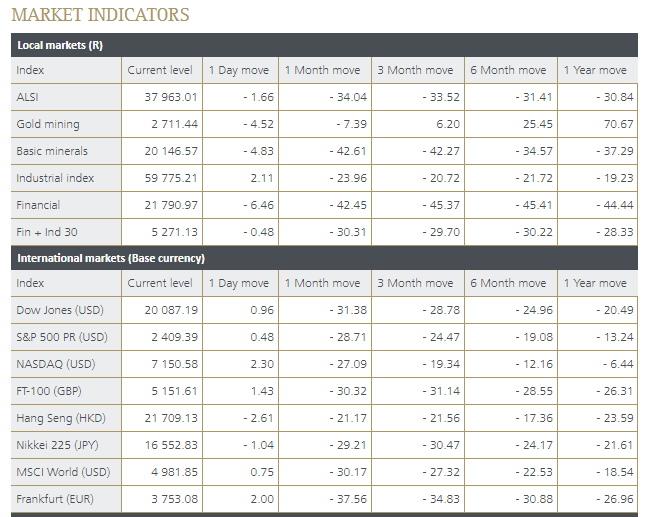Screen dimensions: 647x517
Task: Click the Dow Jones (USD) index name
Action: [x=61, y=310]
